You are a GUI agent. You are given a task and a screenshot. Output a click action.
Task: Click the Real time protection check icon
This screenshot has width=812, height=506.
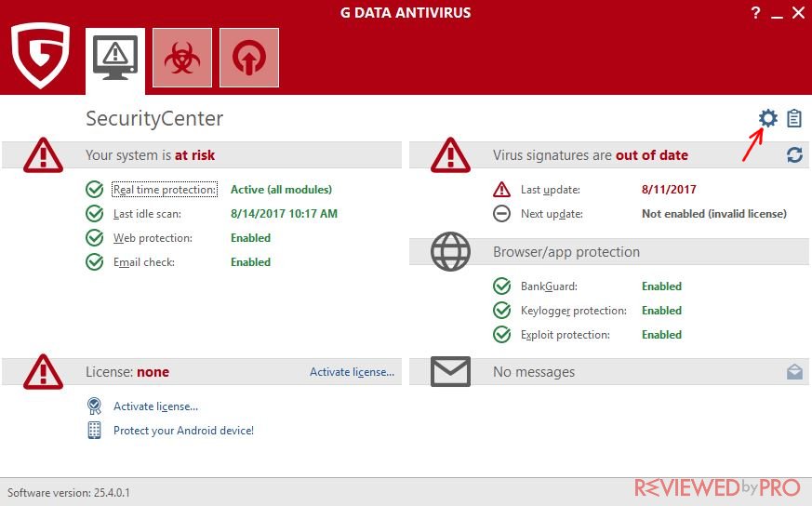pyautogui.click(x=94, y=190)
